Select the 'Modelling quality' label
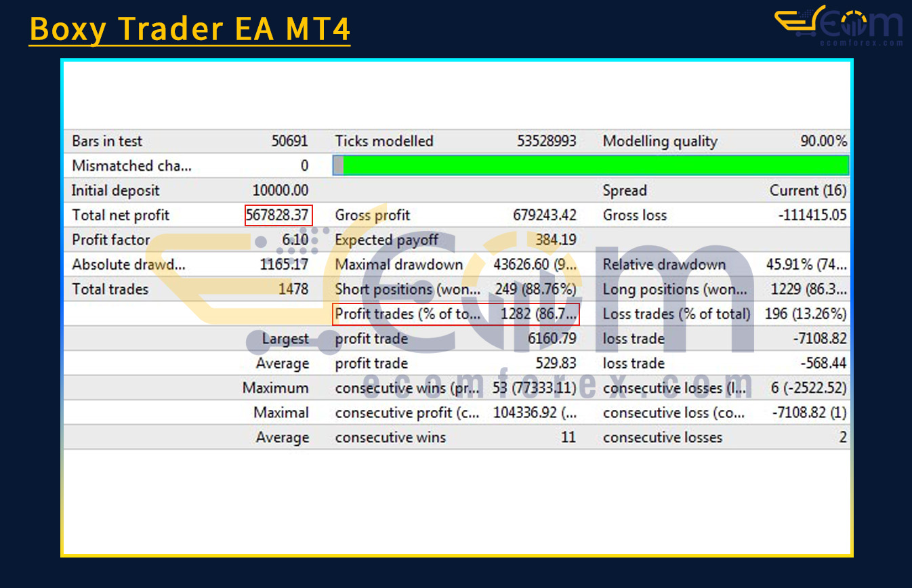The height and width of the screenshot is (588, 912). [660, 142]
